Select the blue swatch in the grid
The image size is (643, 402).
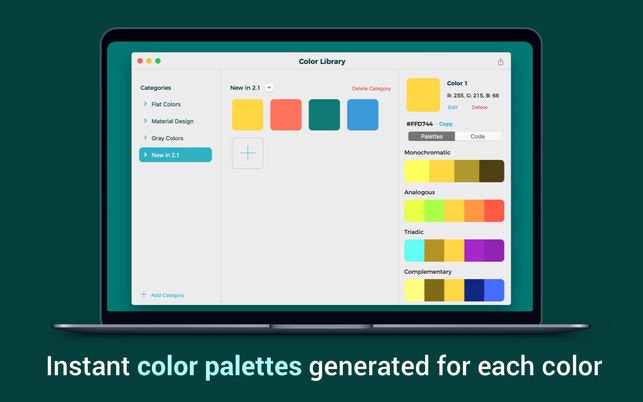click(x=363, y=114)
